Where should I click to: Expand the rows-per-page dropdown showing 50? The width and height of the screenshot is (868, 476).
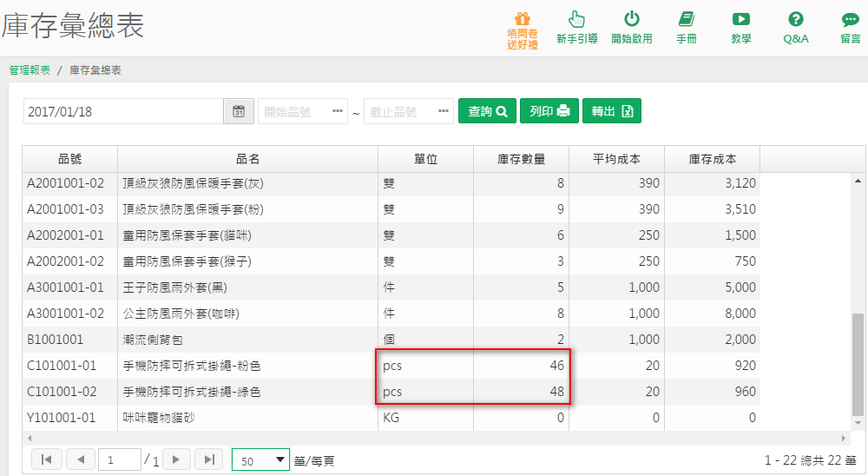(260, 459)
